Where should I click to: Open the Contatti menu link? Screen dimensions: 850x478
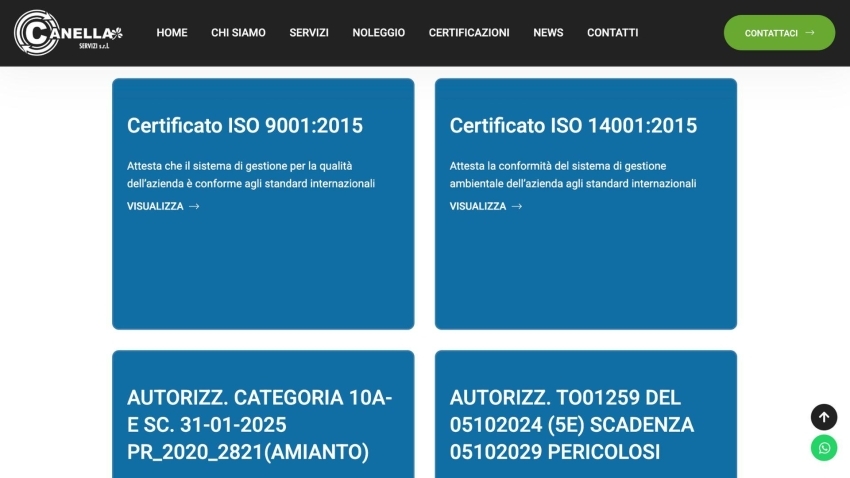click(x=612, y=33)
